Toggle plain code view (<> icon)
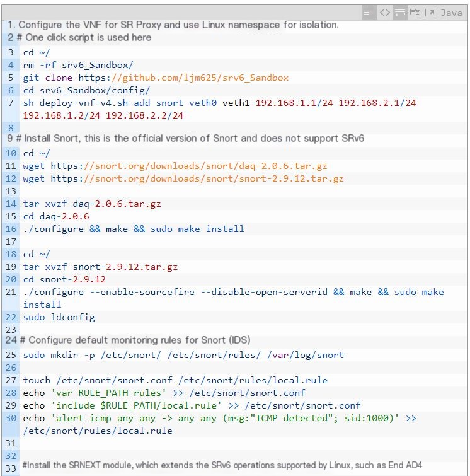The height and width of the screenshot is (476, 470). (384, 13)
